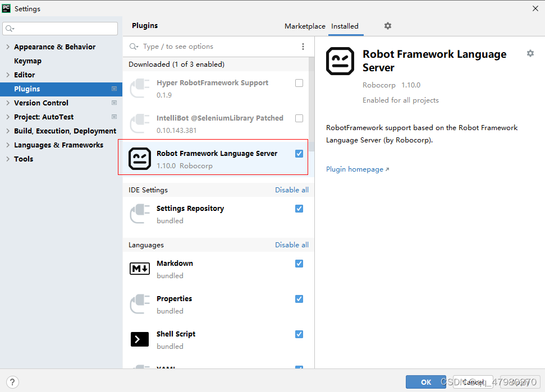Click the IntelliBot SeleniumLibrary plugin icon

point(140,124)
